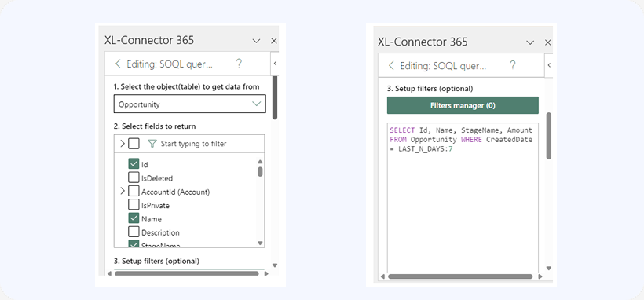
Task: Click '1. Select the object(table)' label
Action: (186, 86)
